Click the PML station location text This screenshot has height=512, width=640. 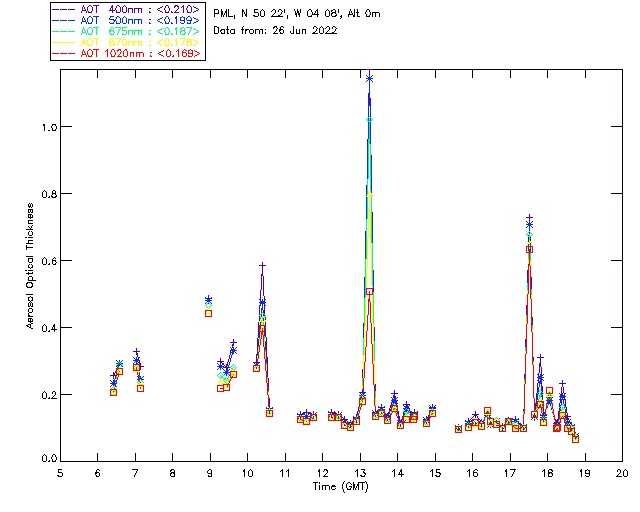297,14
